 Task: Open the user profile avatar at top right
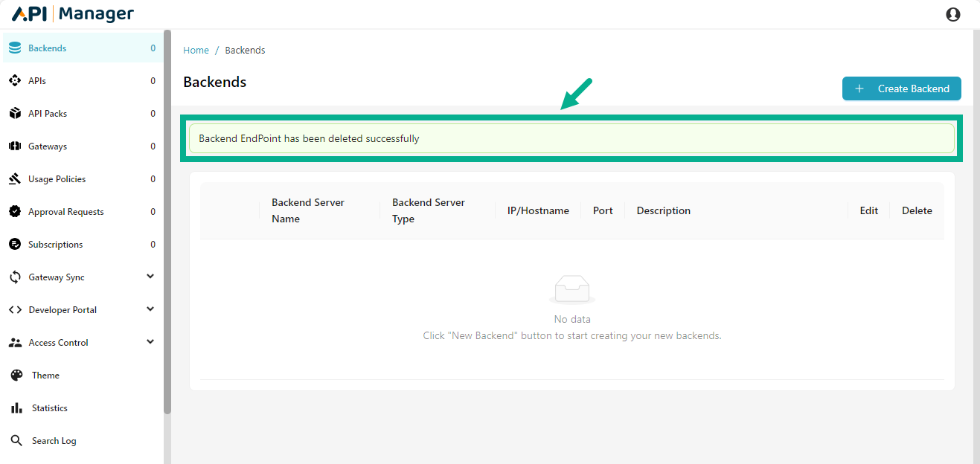tap(953, 13)
